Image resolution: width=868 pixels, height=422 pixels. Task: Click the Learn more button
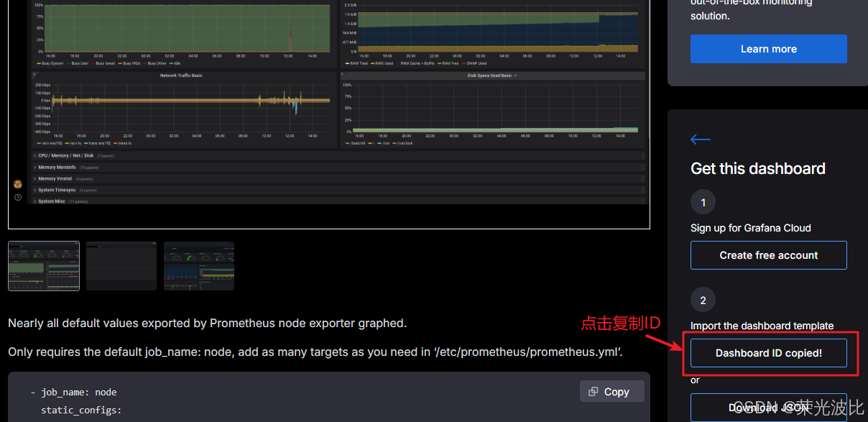click(768, 49)
